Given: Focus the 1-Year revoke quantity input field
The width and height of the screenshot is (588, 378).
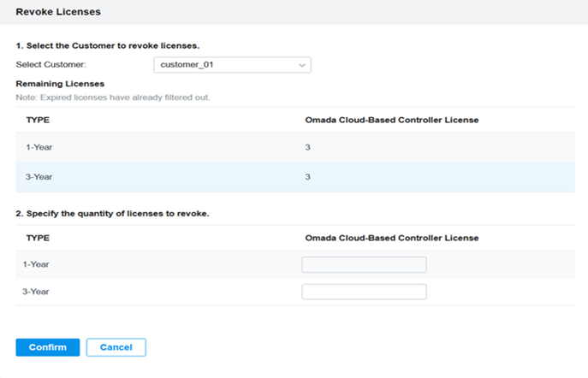Looking at the screenshot, I should coord(364,264).
